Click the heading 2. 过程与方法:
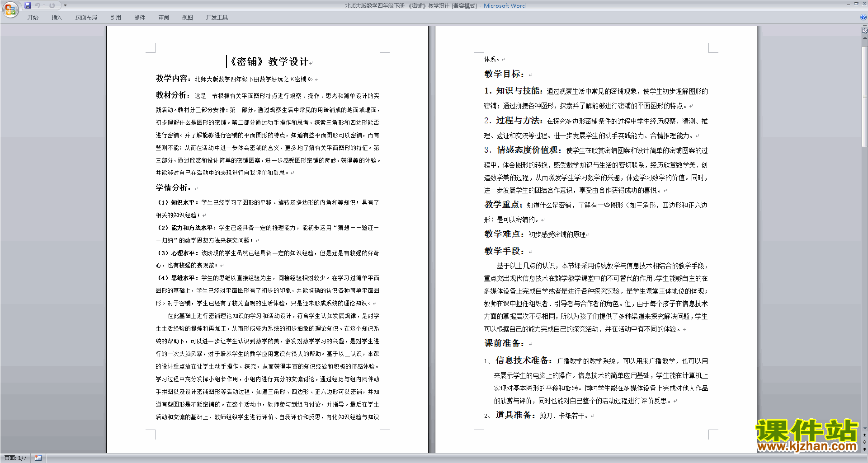Screen dimensions: 868x463 (x=514, y=121)
